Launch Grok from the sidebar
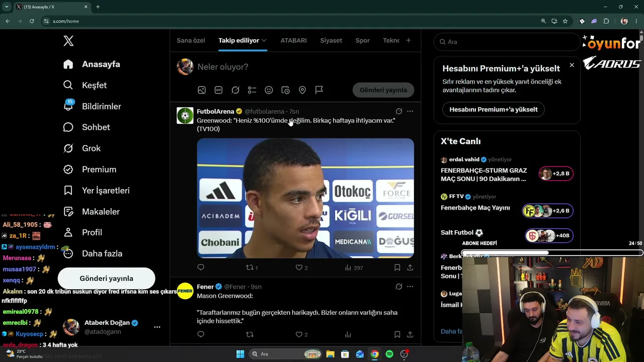Image resolution: width=644 pixels, height=362 pixels. click(82, 148)
